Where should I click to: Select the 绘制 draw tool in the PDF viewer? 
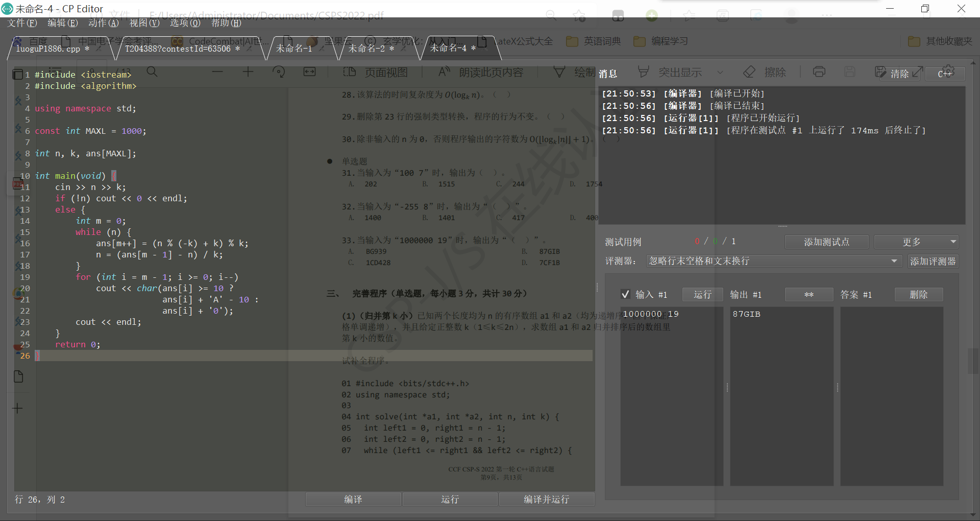575,72
